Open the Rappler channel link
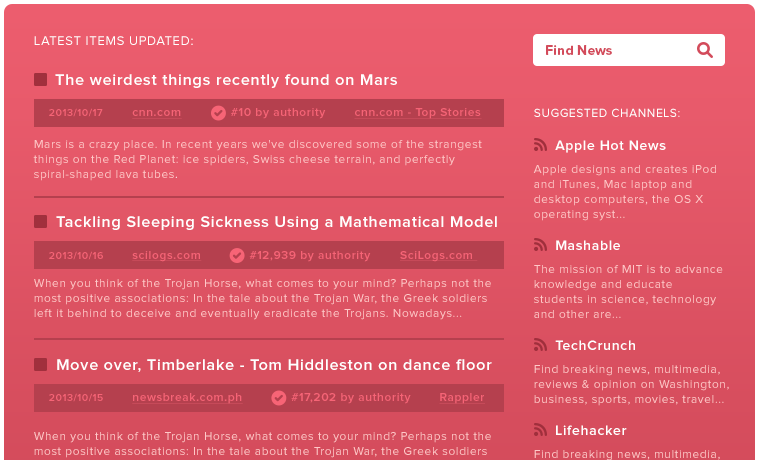The width and height of the screenshot is (759, 460). (462, 398)
